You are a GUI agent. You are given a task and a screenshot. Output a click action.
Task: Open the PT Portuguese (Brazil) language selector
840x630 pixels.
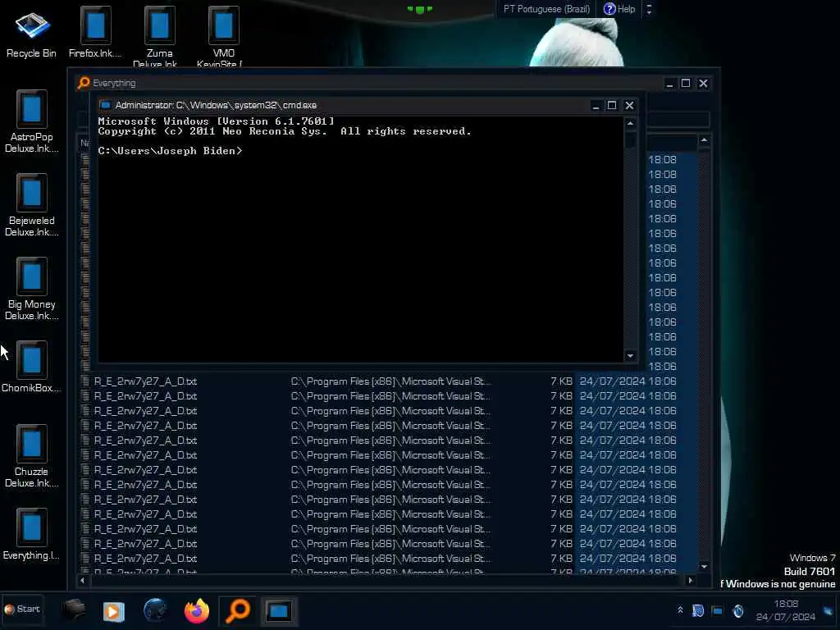pyautogui.click(x=546, y=9)
